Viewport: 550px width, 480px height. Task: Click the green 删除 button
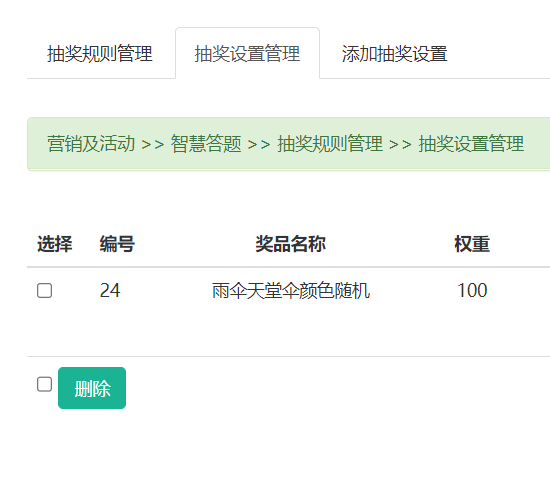92,388
